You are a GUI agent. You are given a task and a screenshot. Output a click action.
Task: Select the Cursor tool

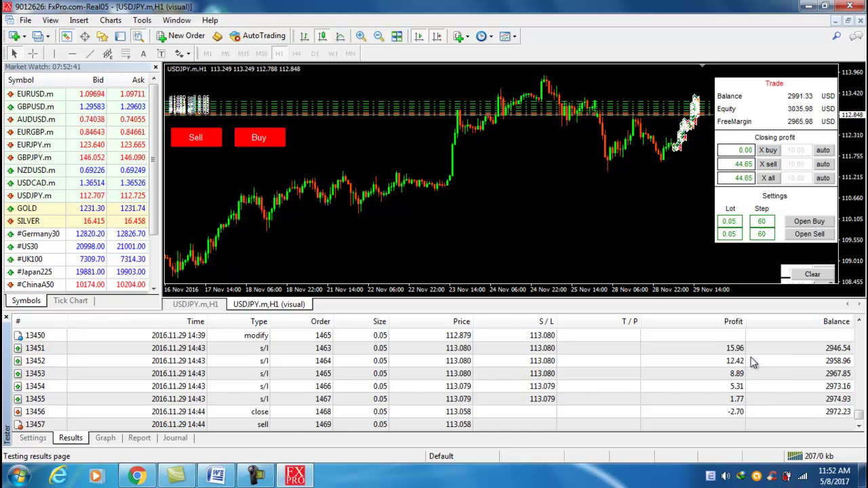click(14, 54)
